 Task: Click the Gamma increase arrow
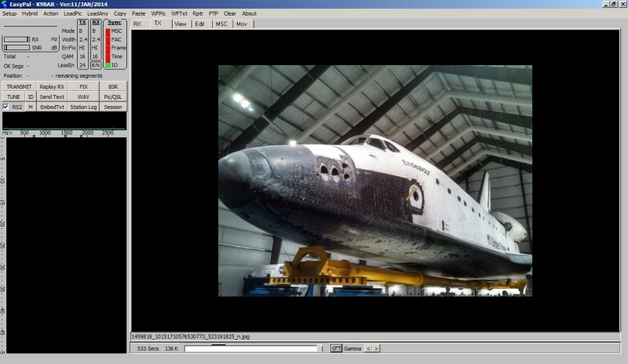(x=376, y=348)
